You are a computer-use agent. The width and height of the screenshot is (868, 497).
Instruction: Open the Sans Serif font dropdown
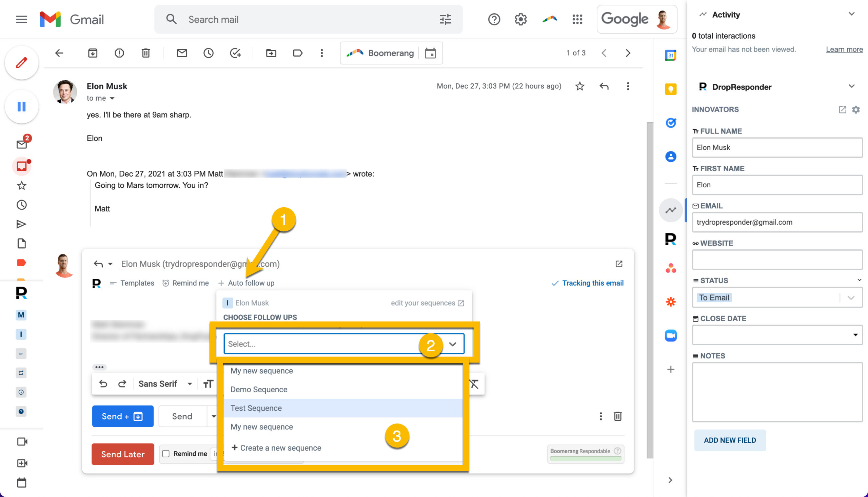coord(165,384)
